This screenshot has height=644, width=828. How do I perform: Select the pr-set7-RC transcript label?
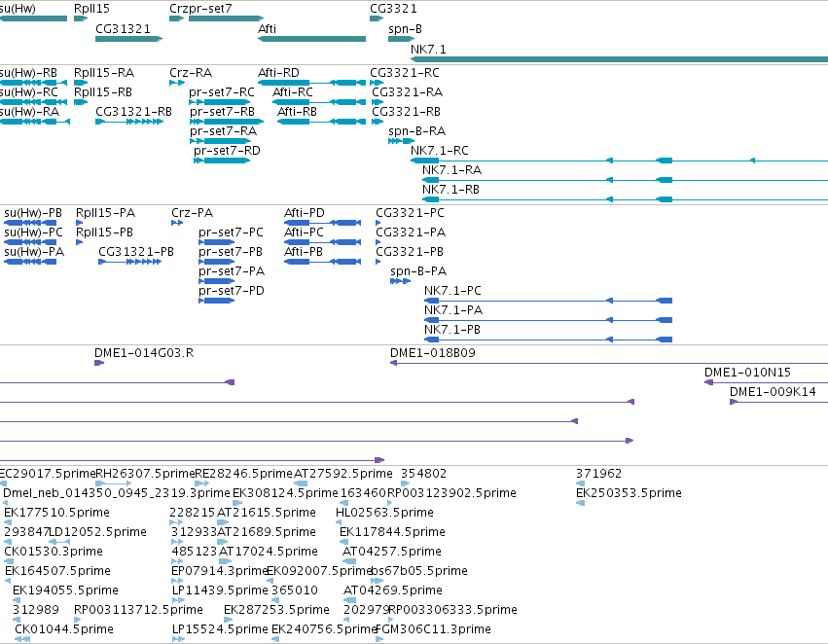[222, 92]
